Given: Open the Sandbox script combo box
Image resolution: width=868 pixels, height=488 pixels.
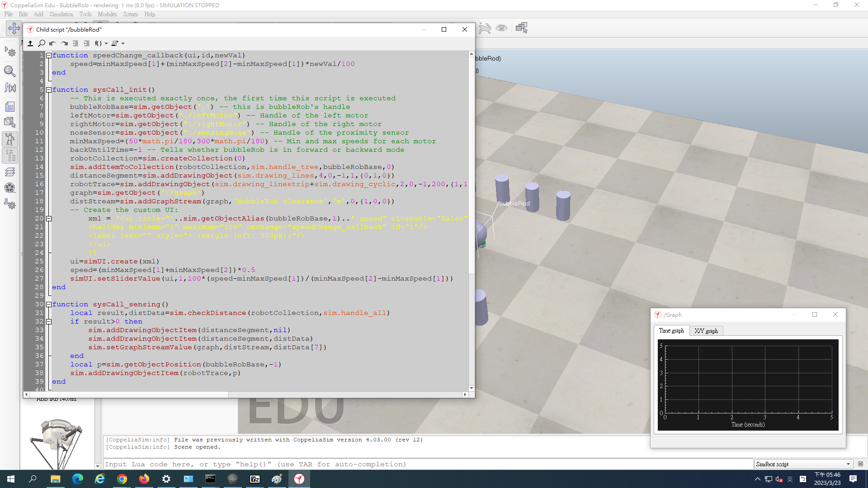Looking at the screenshot, I should tap(803, 464).
